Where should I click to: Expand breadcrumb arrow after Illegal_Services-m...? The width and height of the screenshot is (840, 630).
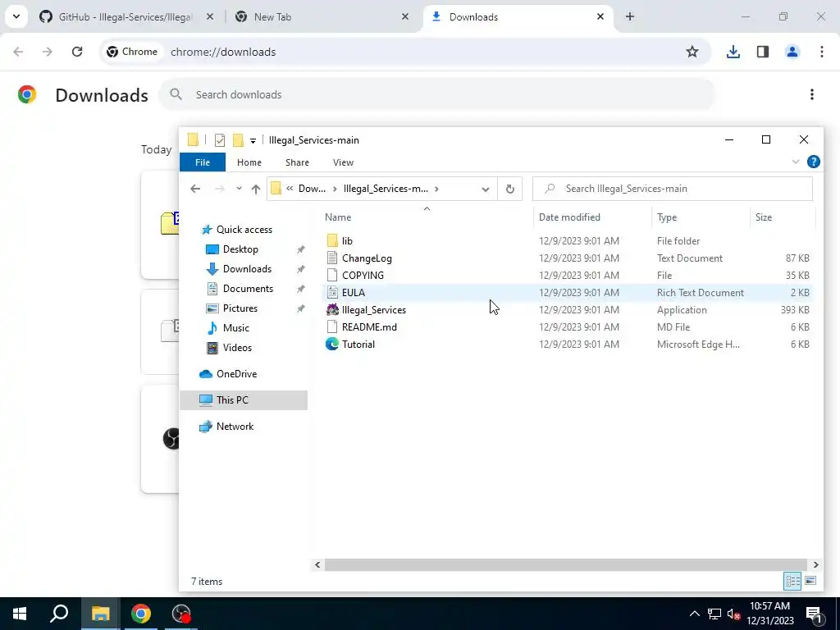coord(437,189)
